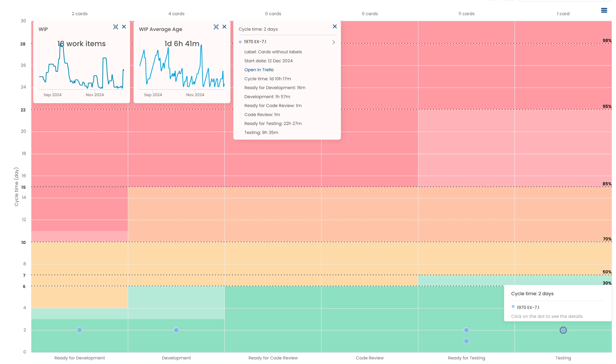Expand the WIP widget to fullscreen

[x=116, y=27]
